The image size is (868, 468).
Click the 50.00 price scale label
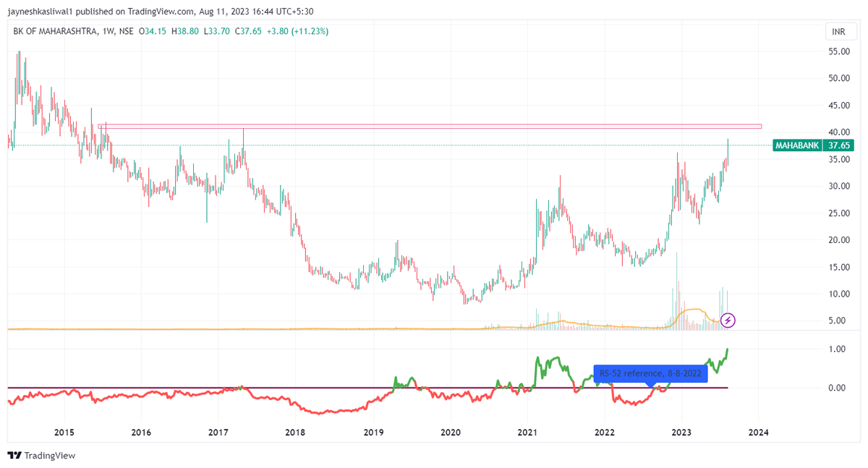839,78
